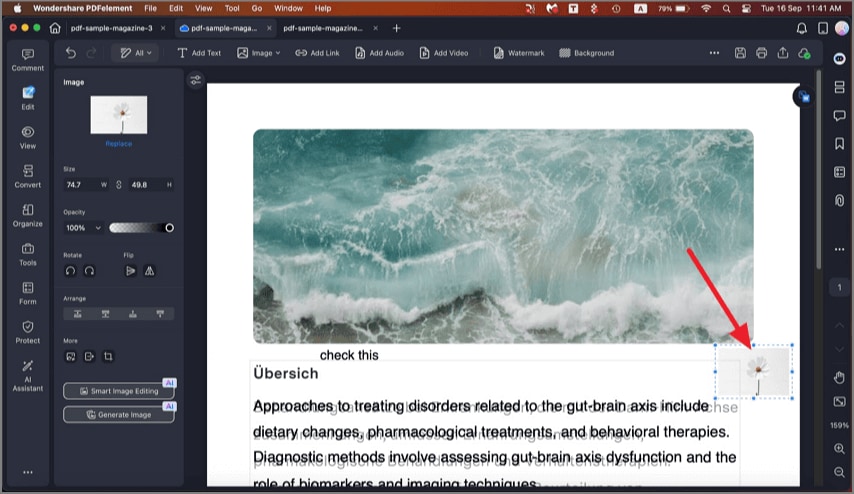The height and width of the screenshot is (494, 854).
Task: Click Add Text button
Action: tap(199, 53)
